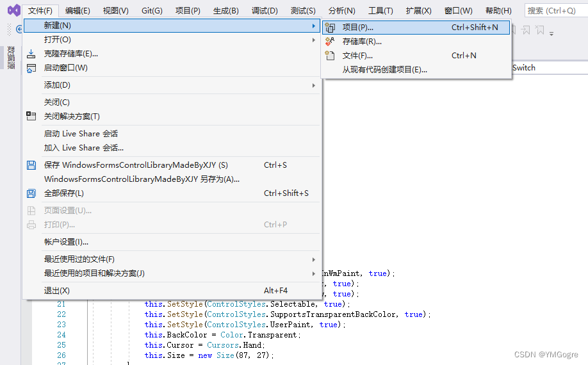The image size is (588, 365).
Task: Choose 存储库(R)... in the submenu
Action: 416,42
